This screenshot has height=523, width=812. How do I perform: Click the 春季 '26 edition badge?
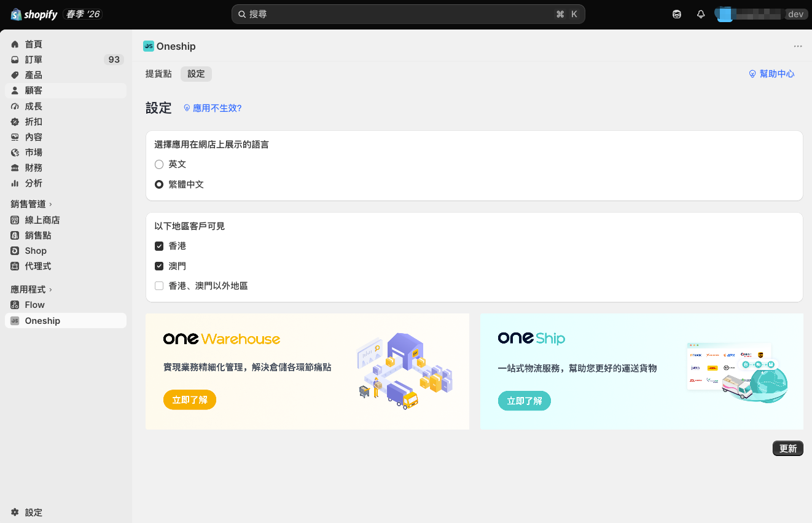coord(83,14)
